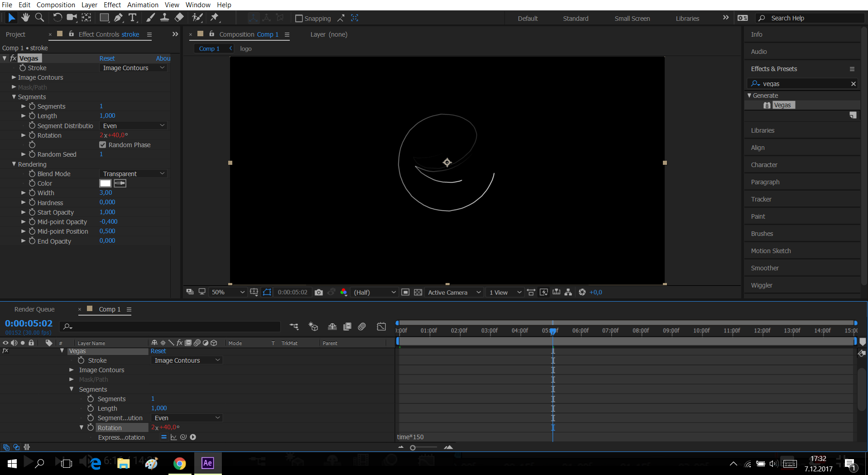Toggle Vegas effect fx switch
Viewport: 868px width, 475px height.
pos(13,58)
